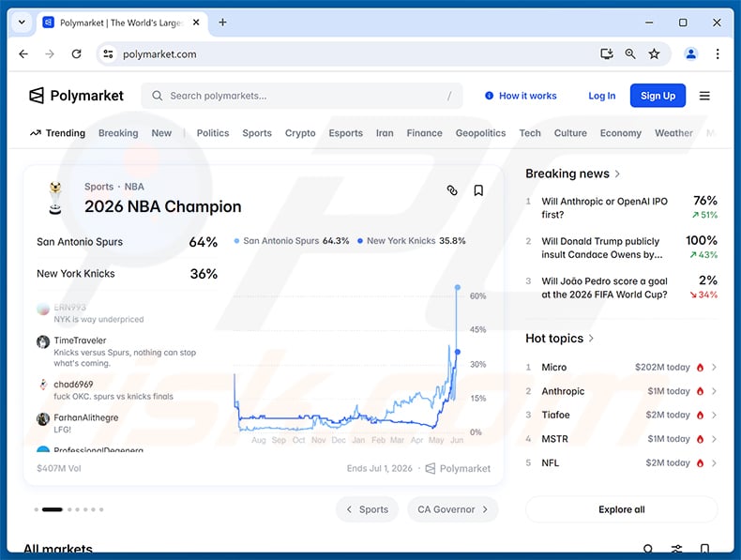The height and width of the screenshot is (560, 741).
Task: Select the Breaking tab
Action: click(118, 133)
